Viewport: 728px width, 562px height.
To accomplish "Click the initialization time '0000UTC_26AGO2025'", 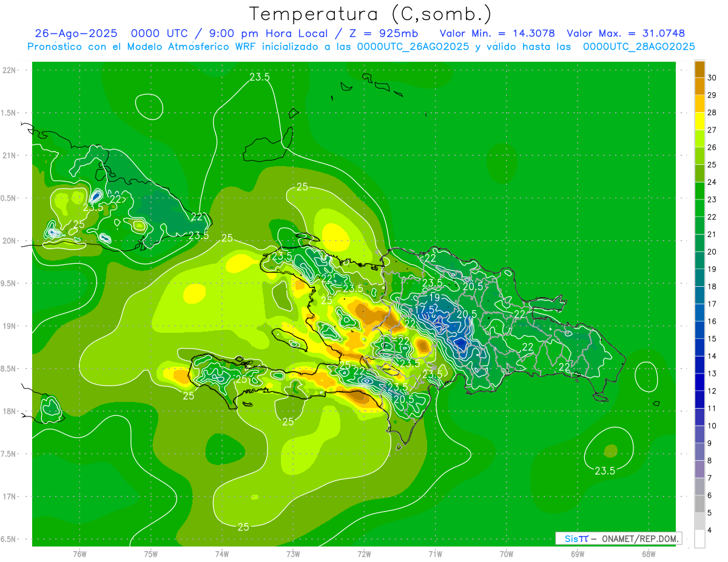I will point(413,47).
